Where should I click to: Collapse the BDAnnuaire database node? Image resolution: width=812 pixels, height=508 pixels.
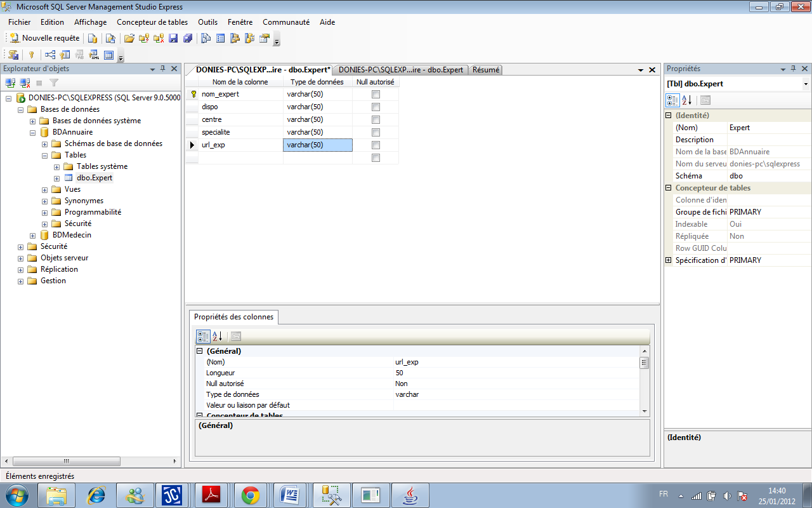33,132
